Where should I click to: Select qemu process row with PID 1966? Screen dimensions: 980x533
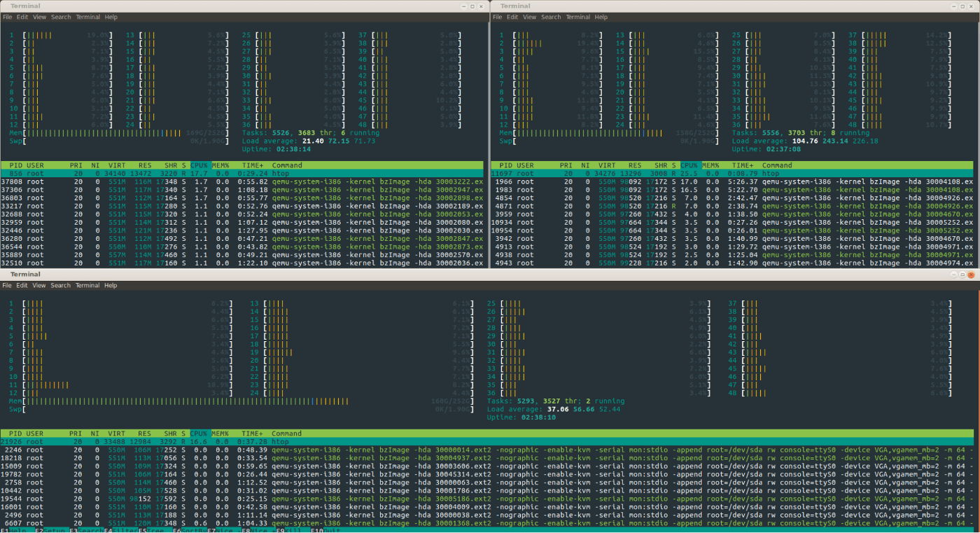pyautogui.click(x=734, y=181)
